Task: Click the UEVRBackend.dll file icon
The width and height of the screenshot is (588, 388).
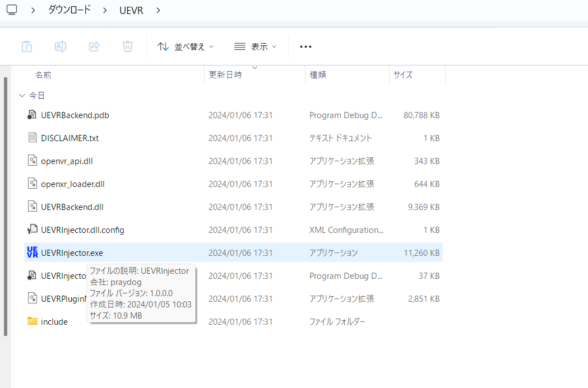Action: (33, 207)
